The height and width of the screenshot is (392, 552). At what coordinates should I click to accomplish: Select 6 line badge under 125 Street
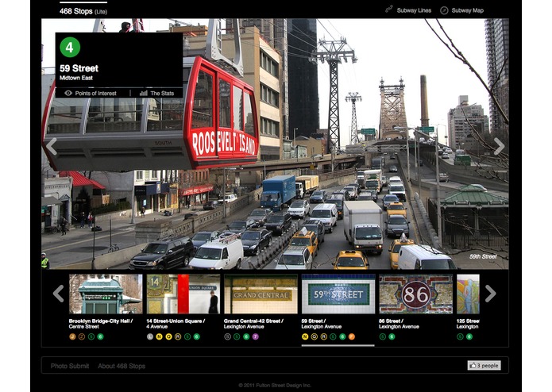point(469,336)
